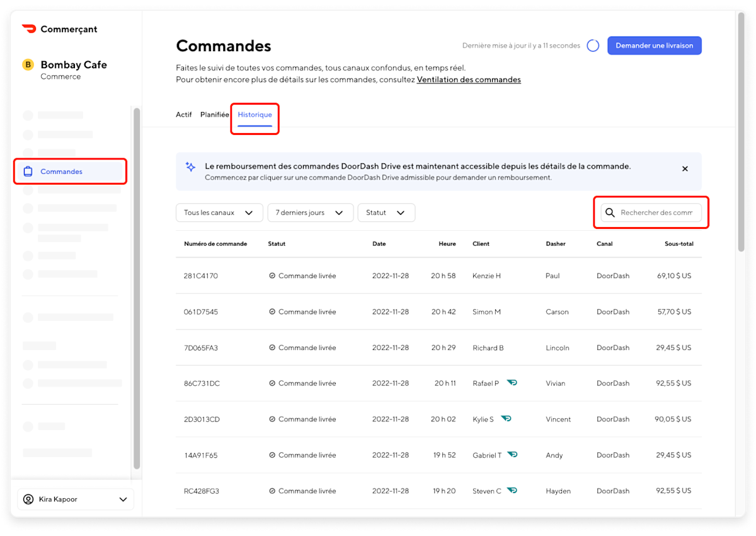Click the Commandes clipboard icon in the sidebar
This screenshot has width=756, height=536.
(28, 172)
